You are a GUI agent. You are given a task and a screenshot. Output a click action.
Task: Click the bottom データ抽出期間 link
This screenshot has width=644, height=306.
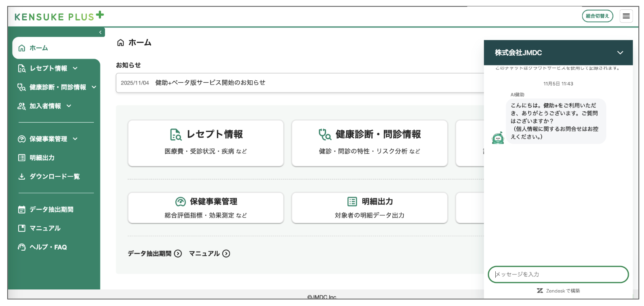tap(149, 254)
